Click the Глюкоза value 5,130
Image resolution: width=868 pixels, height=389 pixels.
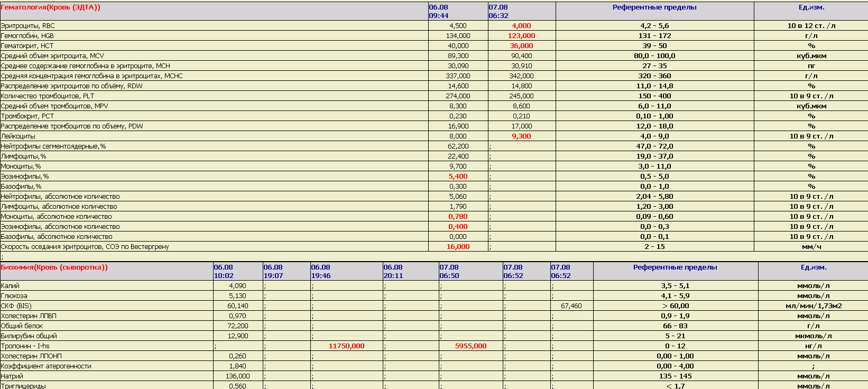point(238,296)
